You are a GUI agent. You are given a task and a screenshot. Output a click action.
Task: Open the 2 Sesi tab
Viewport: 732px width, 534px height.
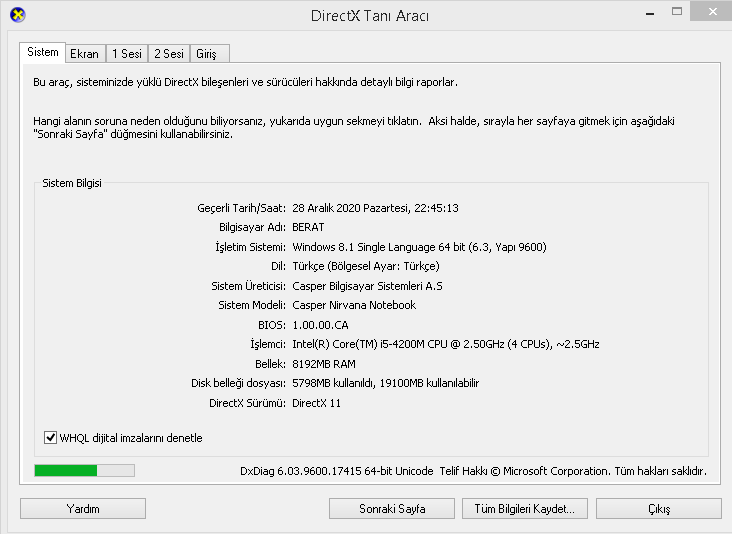click(169, 54)
